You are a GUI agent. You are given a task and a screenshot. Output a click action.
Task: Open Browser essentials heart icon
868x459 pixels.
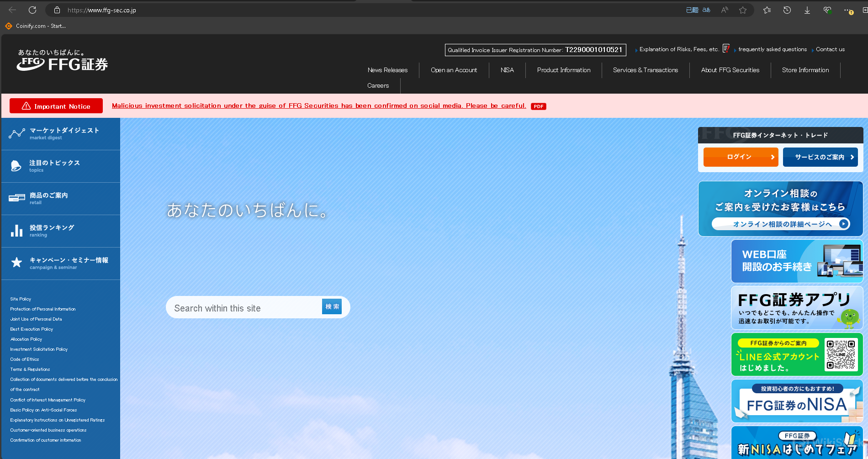tap(827, 10)
